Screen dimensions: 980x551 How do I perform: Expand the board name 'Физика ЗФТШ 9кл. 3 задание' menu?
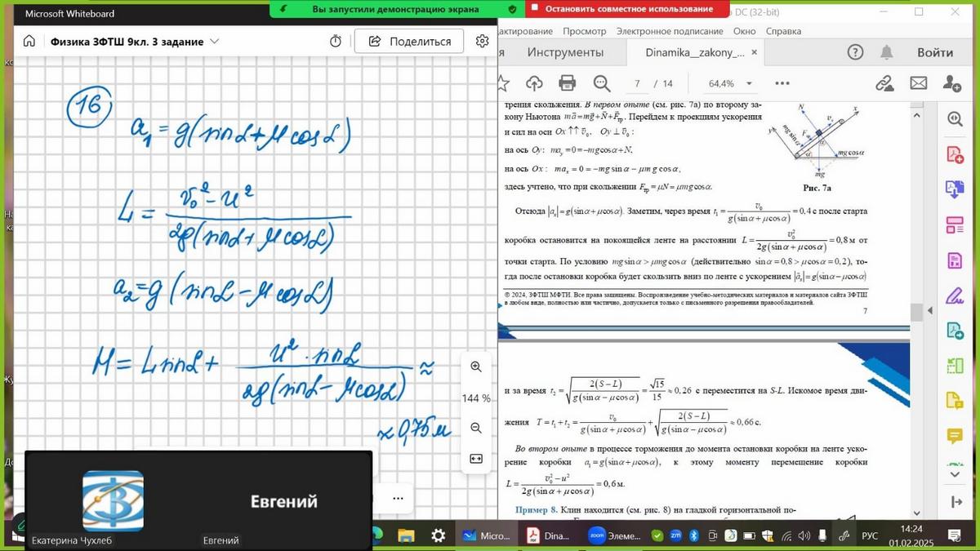(215, 42)
